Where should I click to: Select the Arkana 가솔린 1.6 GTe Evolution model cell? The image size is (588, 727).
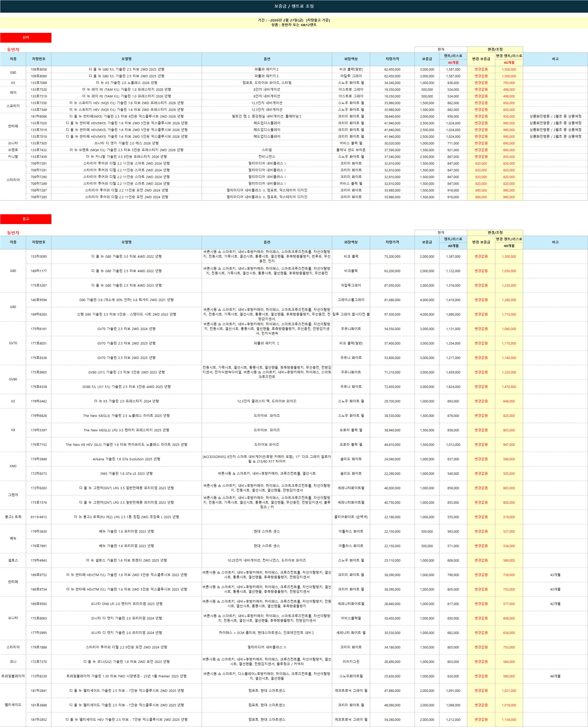(x=126, y=459)
